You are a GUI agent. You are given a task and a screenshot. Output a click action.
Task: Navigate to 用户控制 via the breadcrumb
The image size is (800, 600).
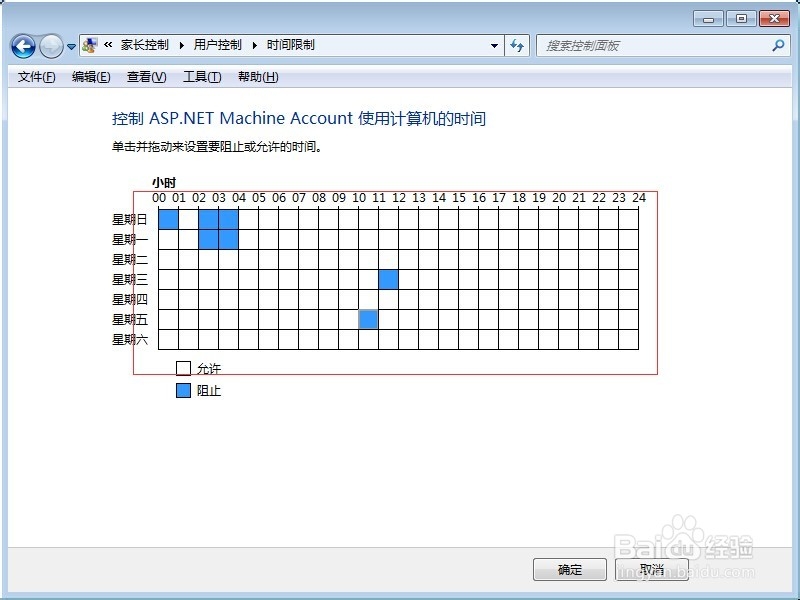[x=219, y=46]
